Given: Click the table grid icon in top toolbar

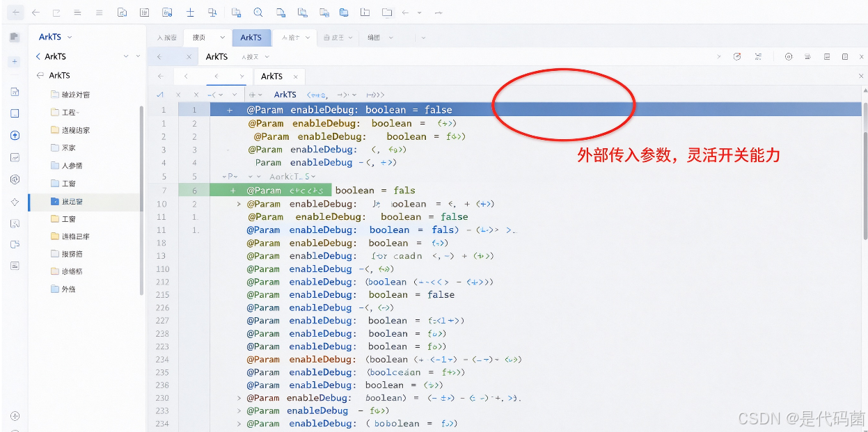Looking at the screenshot, I should click(144, 13).
